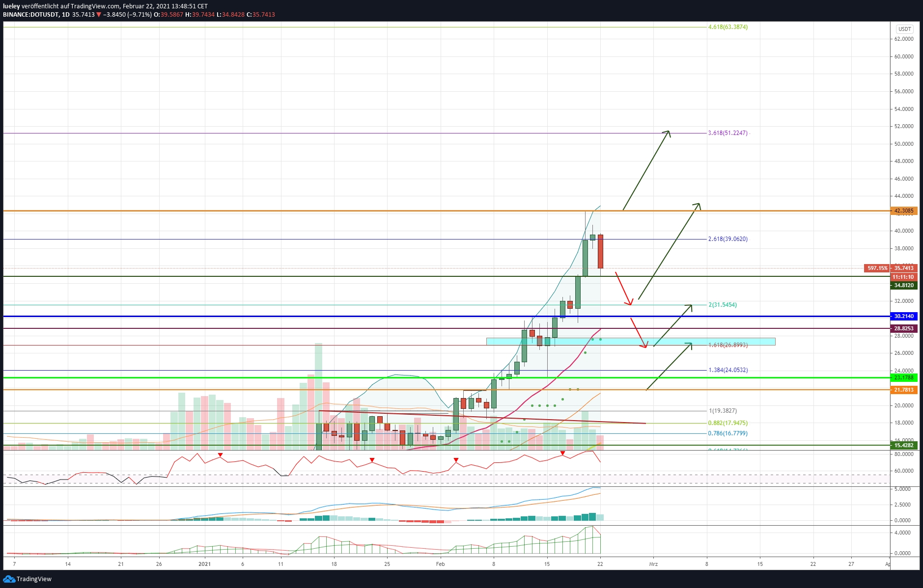The image size is (923, 588).
Task: Select the green 15.4282 price label
Action: (x=903, y=445)
